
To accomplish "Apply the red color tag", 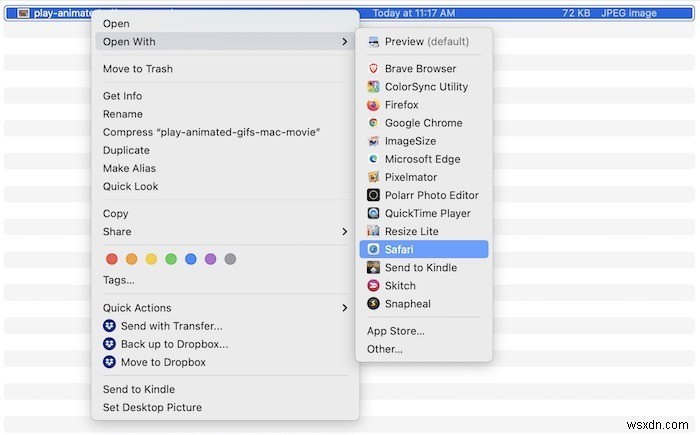I will click(x=112, y=259).
